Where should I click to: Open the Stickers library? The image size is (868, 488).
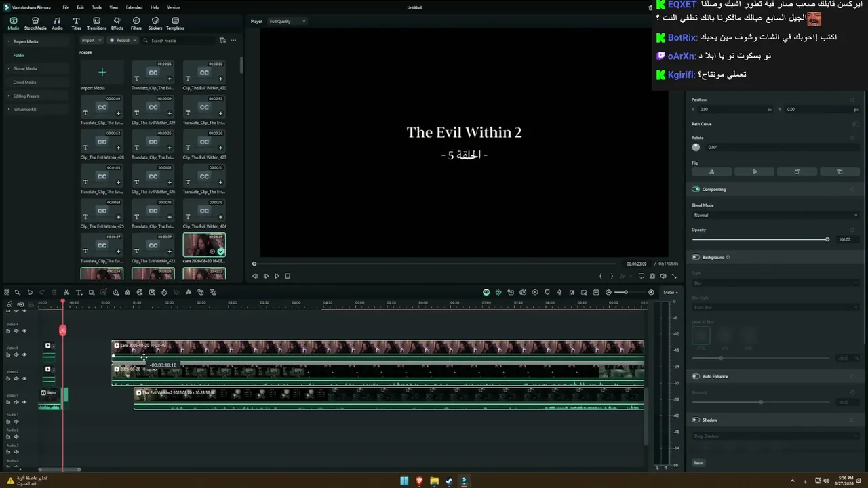pos(155,24)
